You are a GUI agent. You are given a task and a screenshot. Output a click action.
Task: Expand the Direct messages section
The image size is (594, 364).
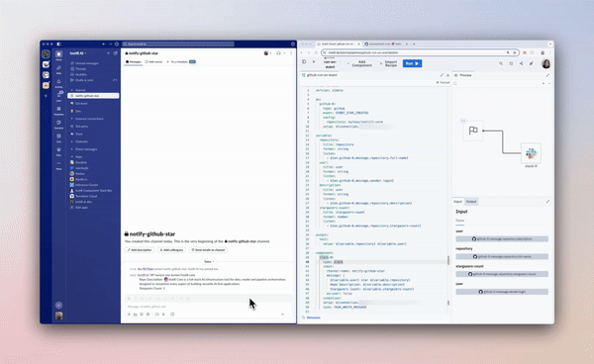[x=84, y=149]
